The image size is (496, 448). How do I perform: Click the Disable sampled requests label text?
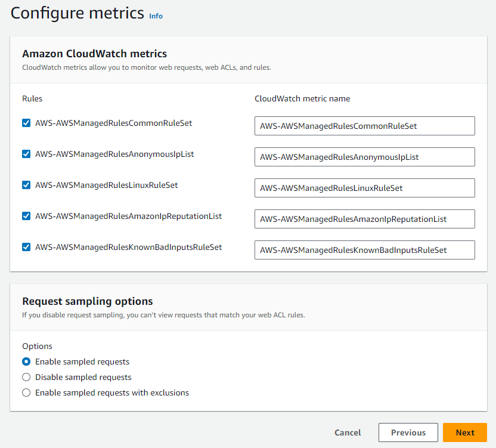tap(83, 377)
